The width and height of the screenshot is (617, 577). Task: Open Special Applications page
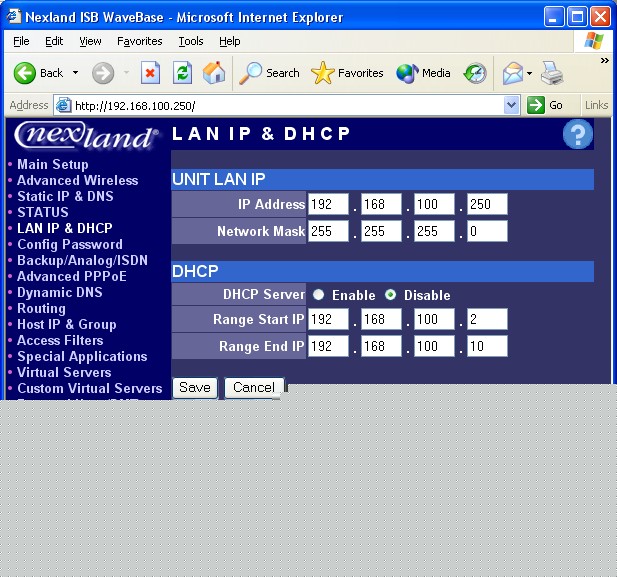coord(82,356)
